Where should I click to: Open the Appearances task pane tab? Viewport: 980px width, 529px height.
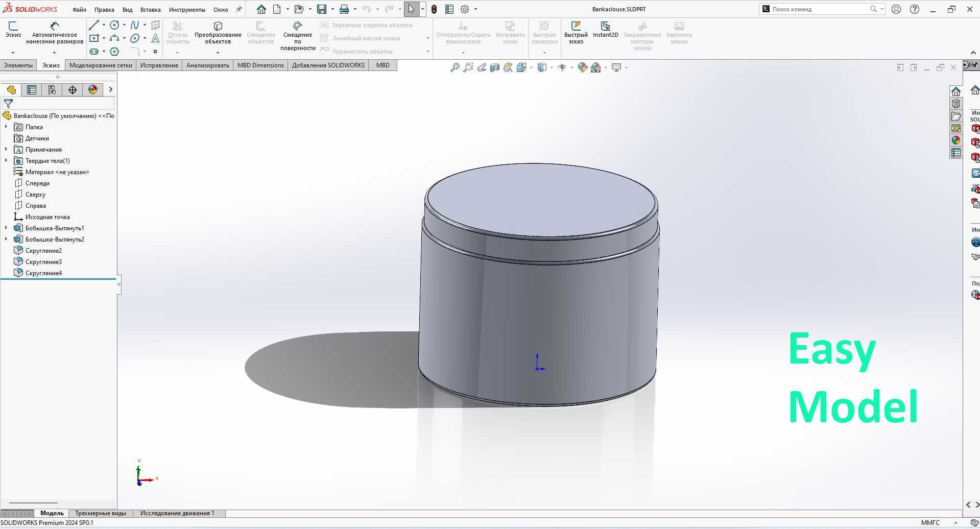coord(956,140)
